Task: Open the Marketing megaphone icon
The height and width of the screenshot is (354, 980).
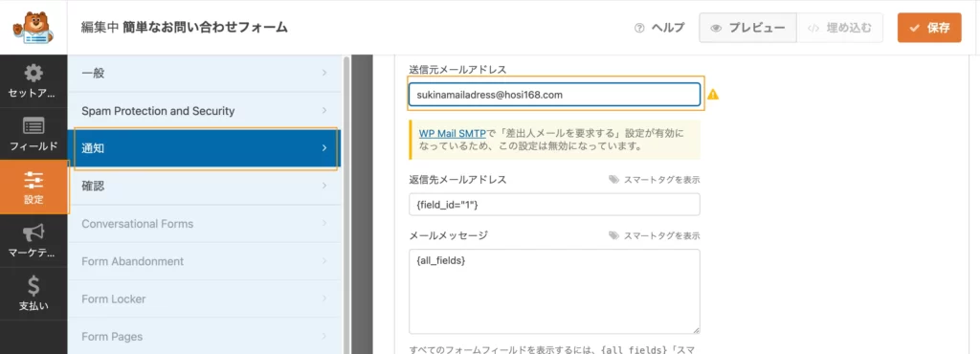Action: pos(33,233)
